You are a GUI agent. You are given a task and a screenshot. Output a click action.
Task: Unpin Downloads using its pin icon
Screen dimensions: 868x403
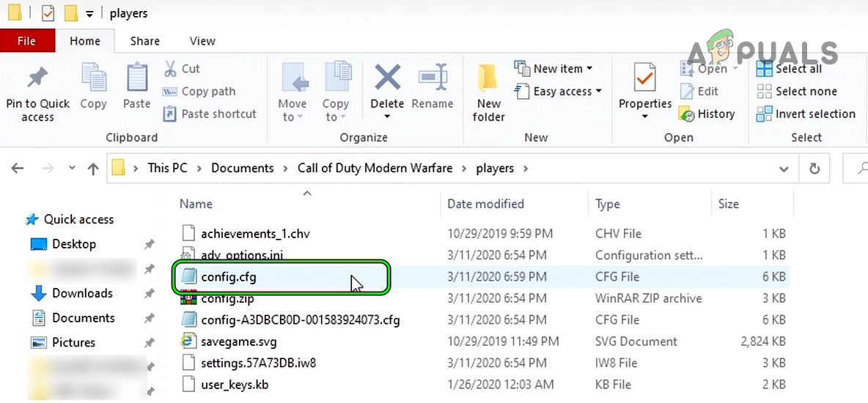point(150,294)
